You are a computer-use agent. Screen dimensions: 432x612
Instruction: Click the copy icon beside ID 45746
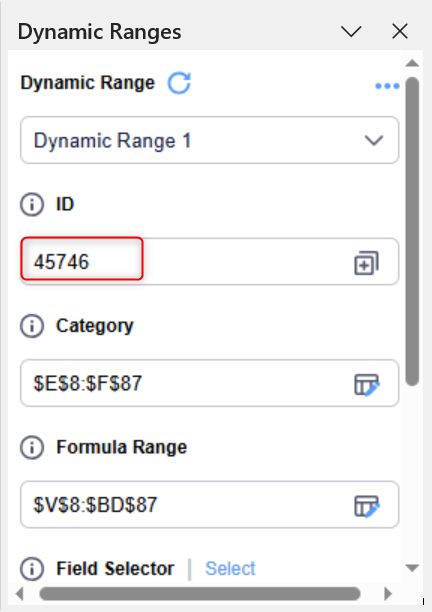click(x=366, y=263)
